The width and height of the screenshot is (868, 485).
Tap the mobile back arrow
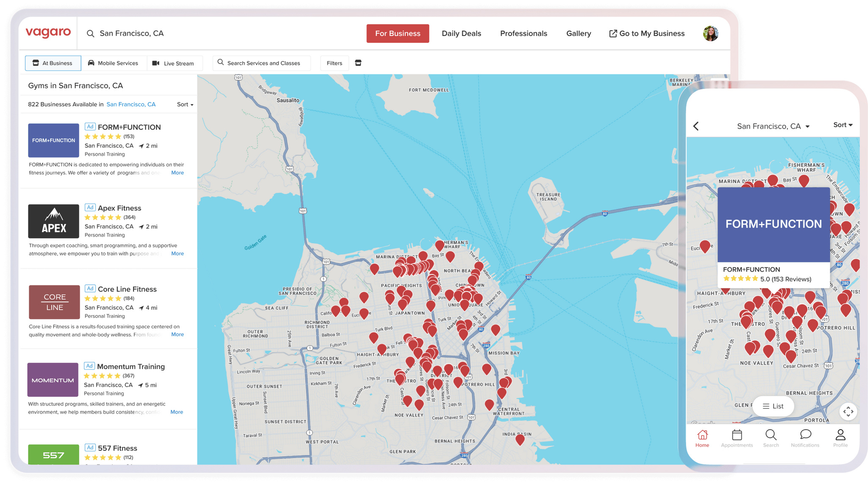[696, 126]
